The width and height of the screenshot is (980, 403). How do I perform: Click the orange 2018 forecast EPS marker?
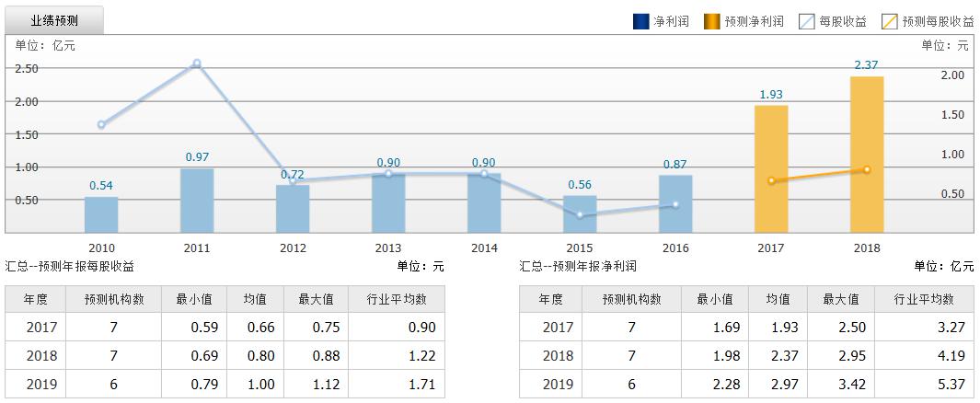(x=867, y=169)
